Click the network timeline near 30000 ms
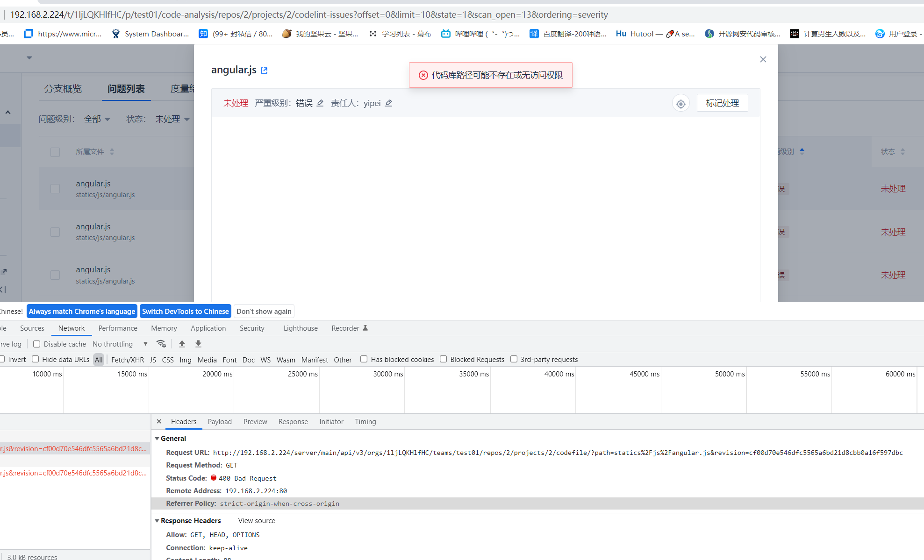The height and width of the screenshot is (560, 924). [388, 390]
